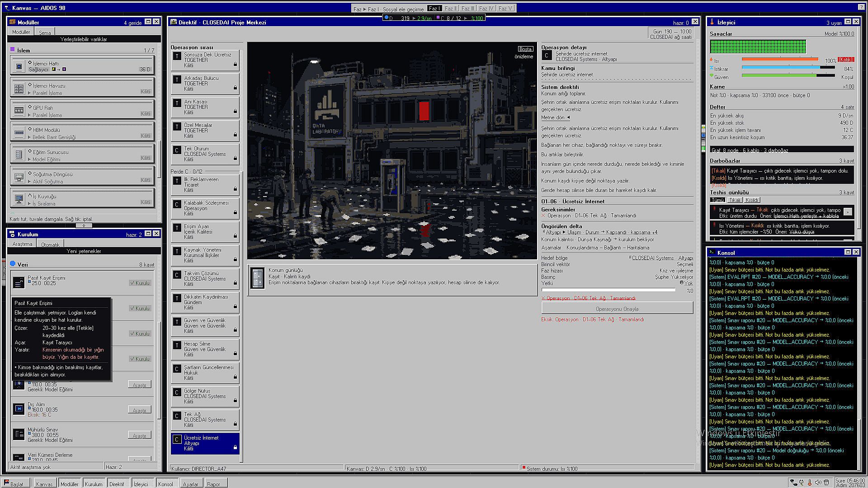Click the GPU Rafı module icon
Screen dimensions: 868x488
tap(19, 111)
